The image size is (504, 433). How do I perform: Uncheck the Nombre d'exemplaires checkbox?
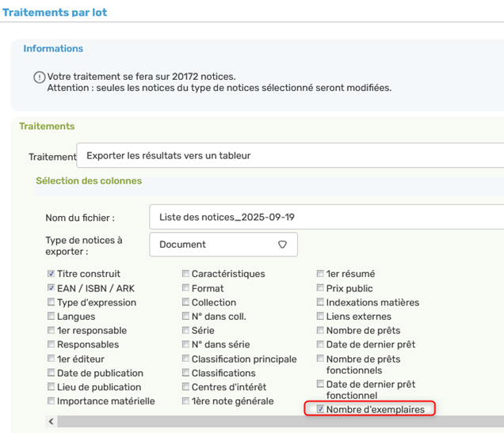(x=320, y=409)
